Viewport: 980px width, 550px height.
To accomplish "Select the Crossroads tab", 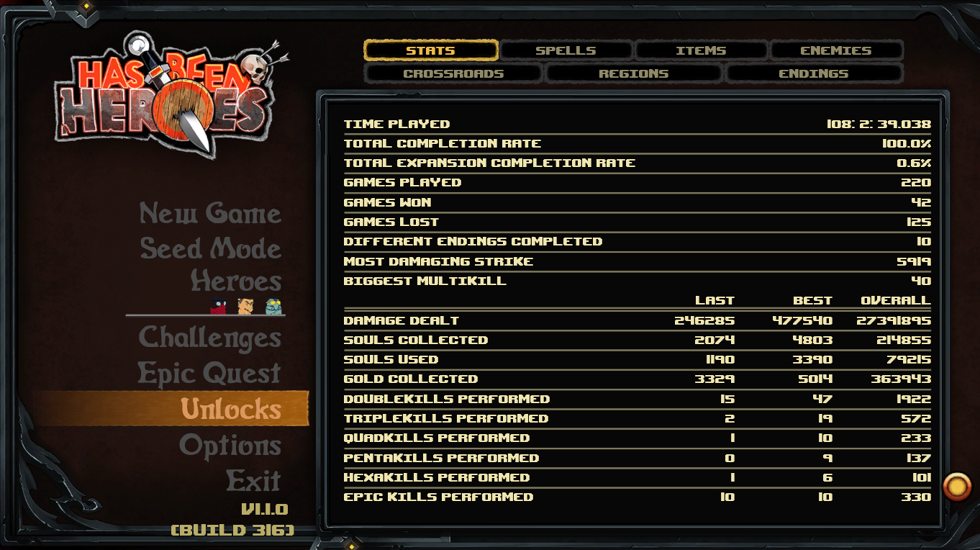I will (453, 73).
